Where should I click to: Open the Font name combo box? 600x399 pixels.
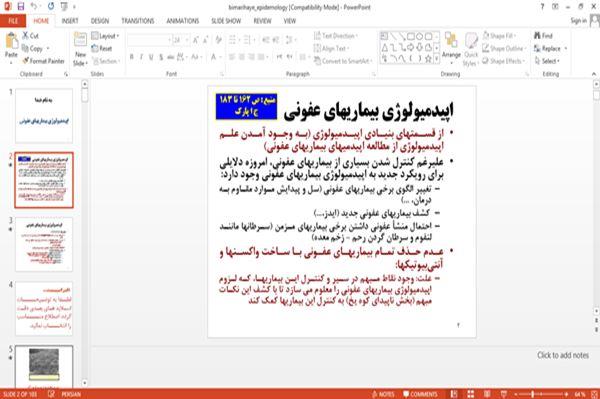click(149, 40)
